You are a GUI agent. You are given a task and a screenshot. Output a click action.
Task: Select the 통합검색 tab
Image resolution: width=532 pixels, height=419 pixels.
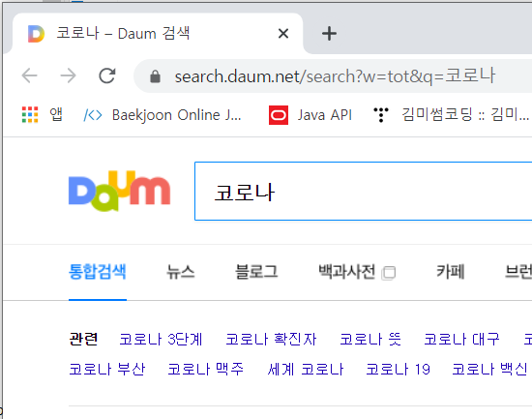click(98, 272)
